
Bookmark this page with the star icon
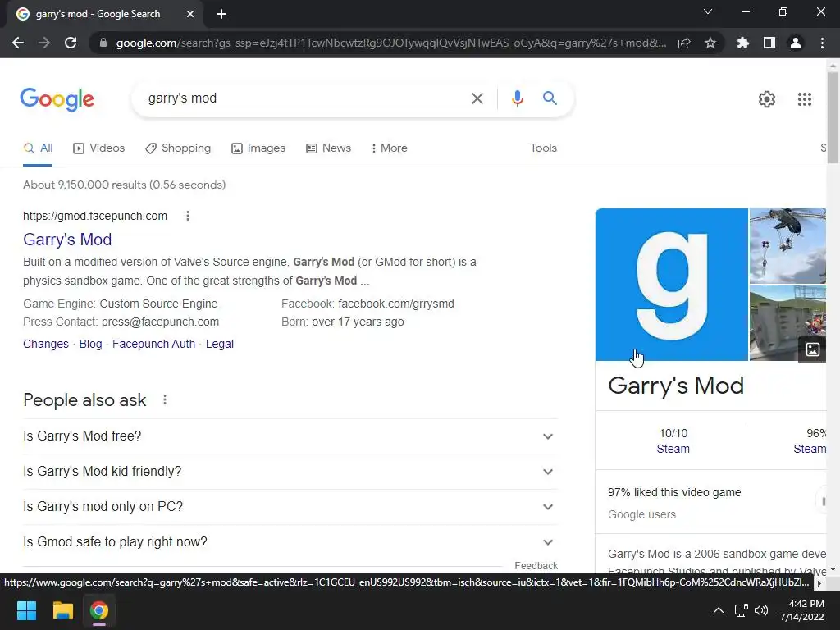click(x=710, y=43)
